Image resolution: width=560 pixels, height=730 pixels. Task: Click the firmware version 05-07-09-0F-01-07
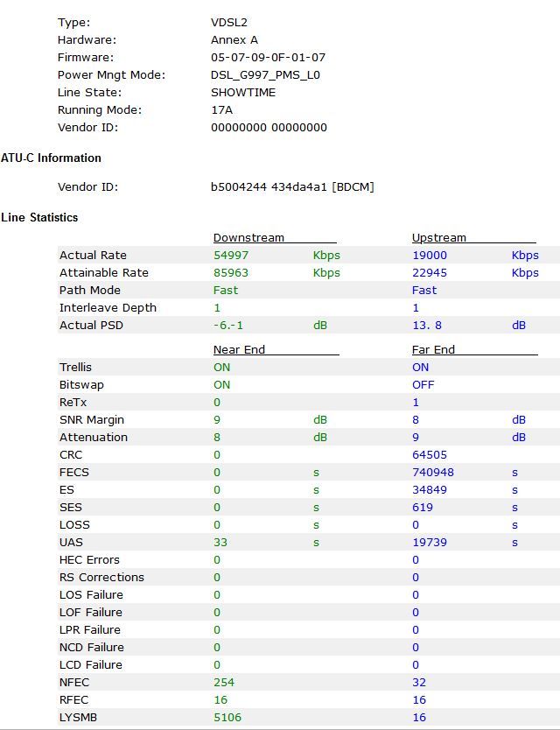pyautogui.click(x=268, y=57)
